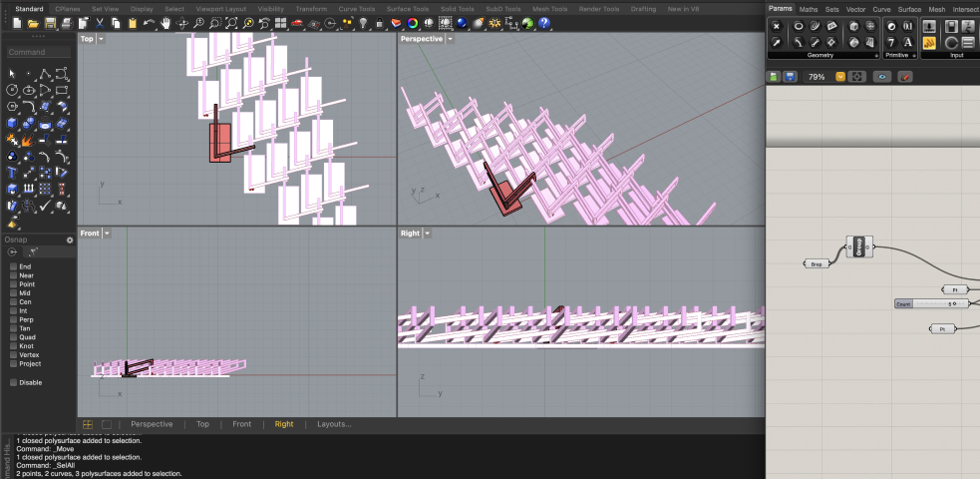Open the Perspective viewport dropdown arrow
This screenshot has height=479, width=980.
(451, 39)
